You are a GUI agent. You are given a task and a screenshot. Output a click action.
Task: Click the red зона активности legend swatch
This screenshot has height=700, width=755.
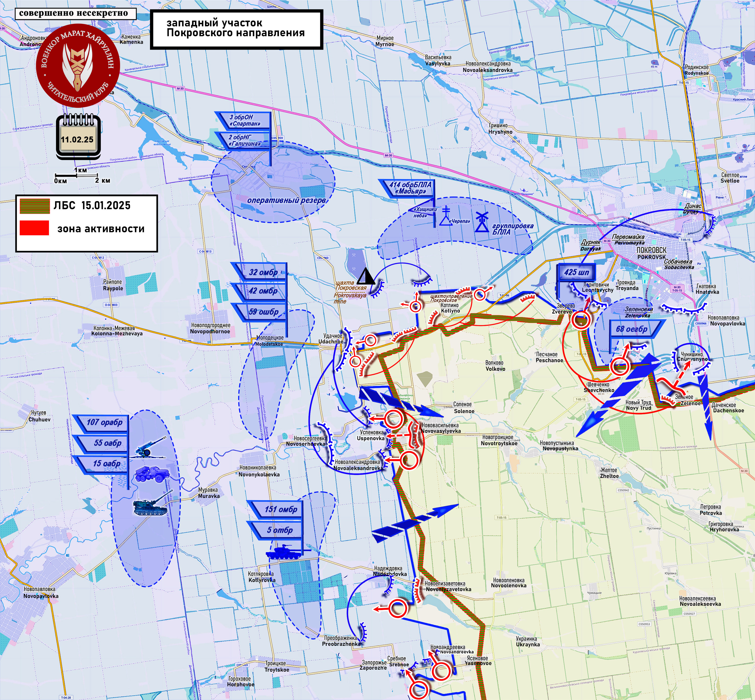pos(34,228)
